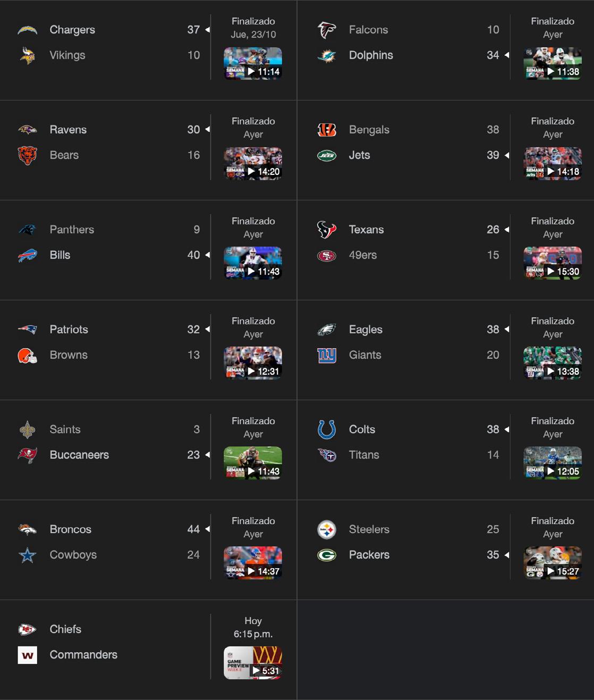Click the Dolphins team logo

(326, 55)
